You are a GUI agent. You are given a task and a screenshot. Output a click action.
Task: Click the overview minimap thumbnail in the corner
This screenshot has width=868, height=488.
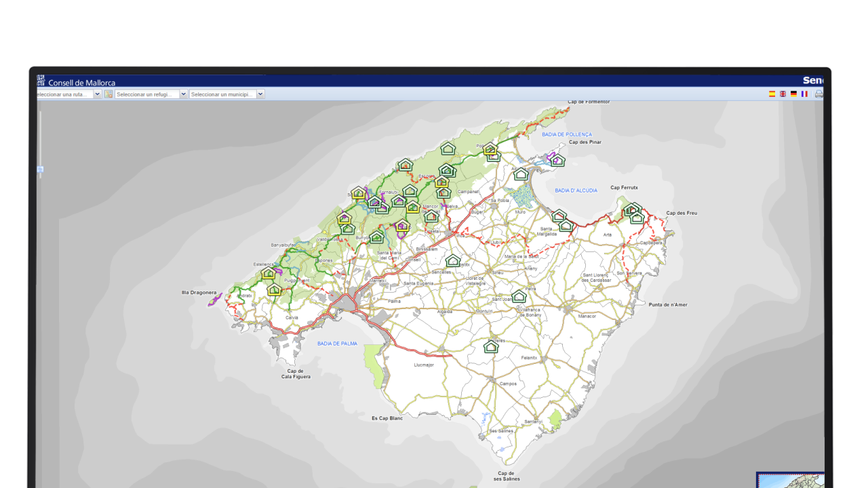tap(790, 480)
